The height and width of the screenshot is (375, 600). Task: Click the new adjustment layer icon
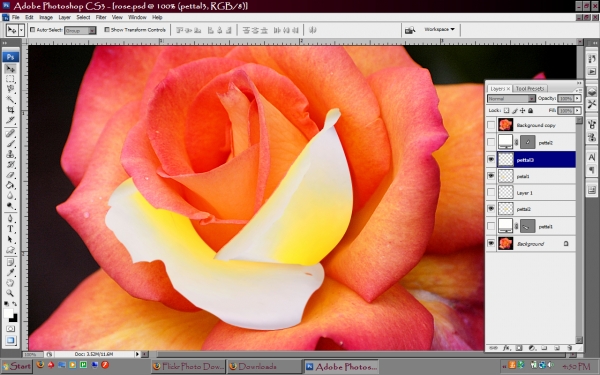[532, 348]
